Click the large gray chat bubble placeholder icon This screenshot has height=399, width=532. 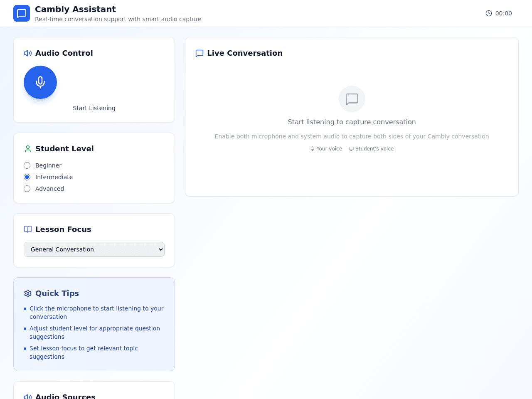point(352,99)
